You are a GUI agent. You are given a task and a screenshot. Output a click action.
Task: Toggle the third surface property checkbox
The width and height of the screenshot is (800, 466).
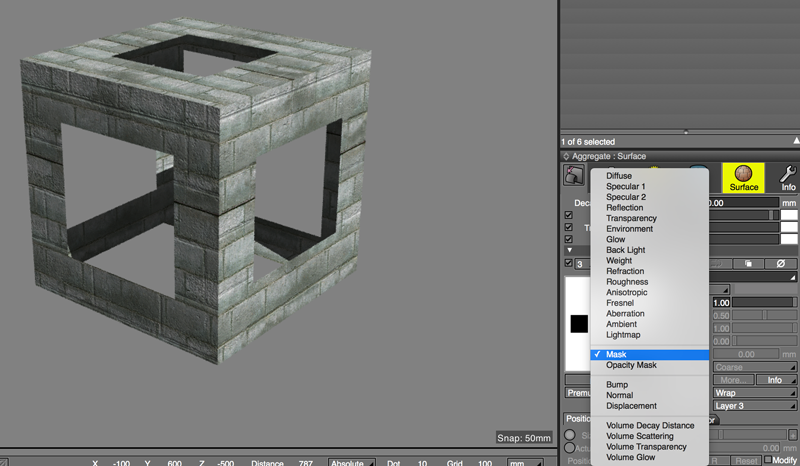pos(568,239)
